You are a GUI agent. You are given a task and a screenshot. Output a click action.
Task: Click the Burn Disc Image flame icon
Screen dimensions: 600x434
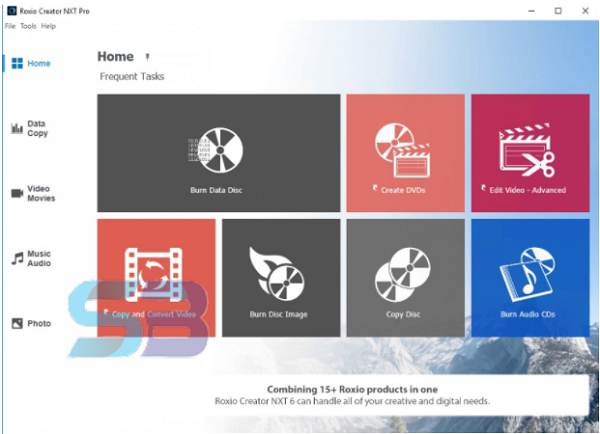(x=277, y=274)
